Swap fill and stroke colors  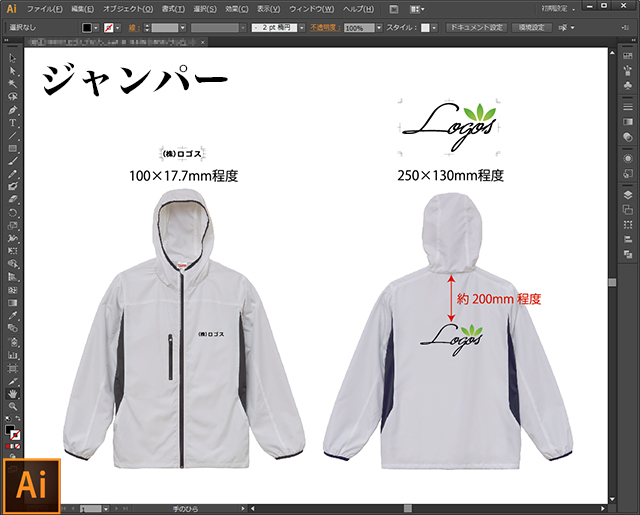(x=18, y=419)
